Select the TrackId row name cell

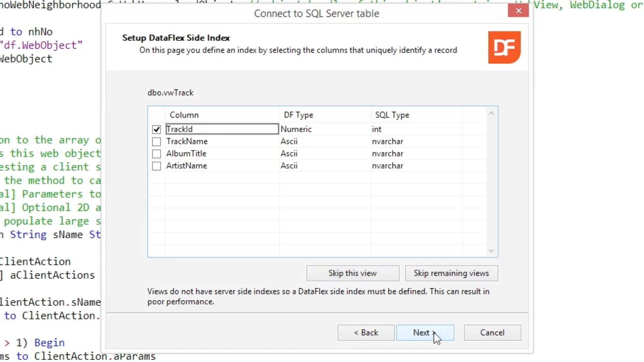[179, 129]
